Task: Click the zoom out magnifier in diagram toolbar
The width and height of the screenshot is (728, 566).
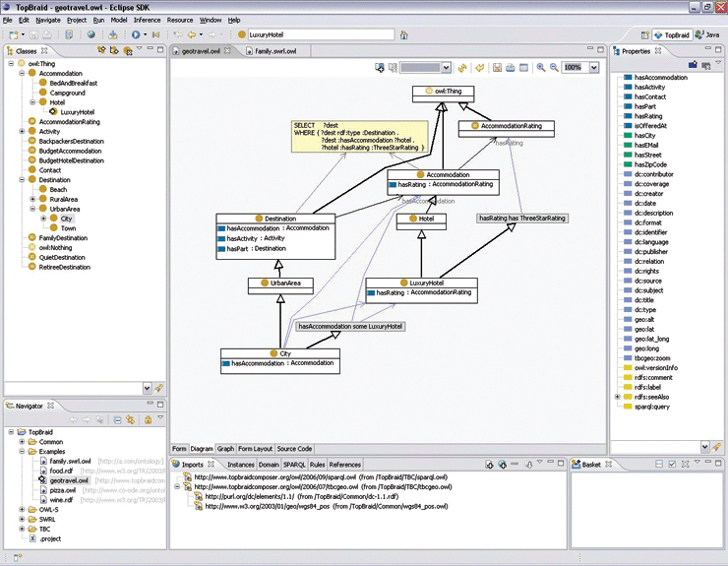Action: (x=554, y=67)
